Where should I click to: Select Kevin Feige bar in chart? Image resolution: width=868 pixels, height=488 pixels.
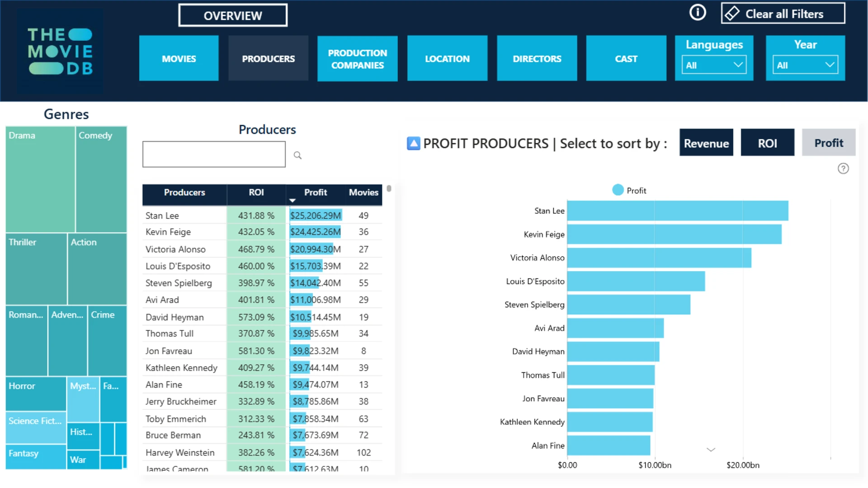coord(675,234)
